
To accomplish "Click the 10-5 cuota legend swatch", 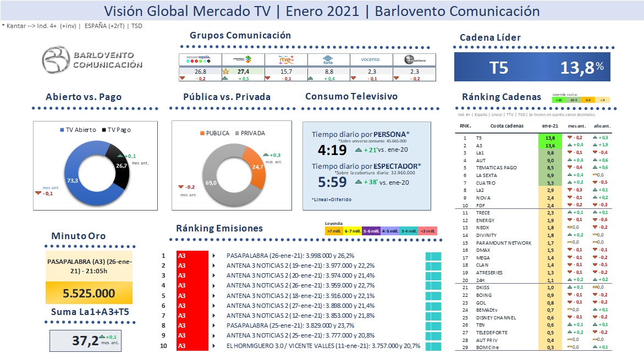I will (574, 100).
